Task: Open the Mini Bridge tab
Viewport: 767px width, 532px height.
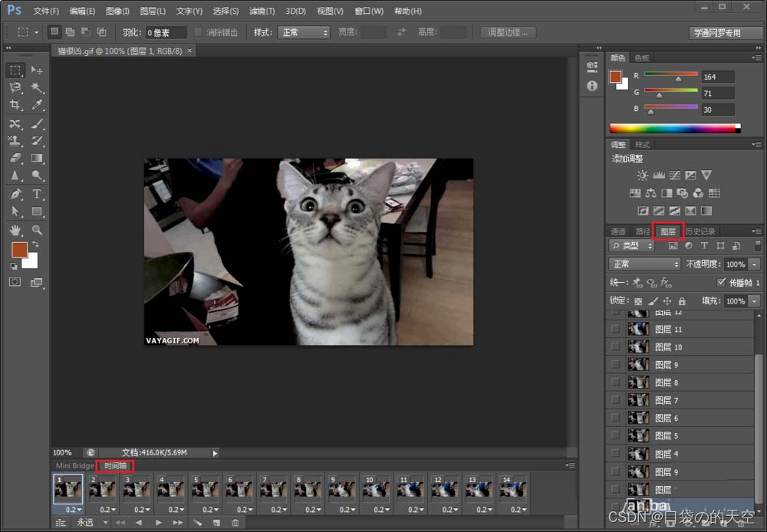Action: 74,465
